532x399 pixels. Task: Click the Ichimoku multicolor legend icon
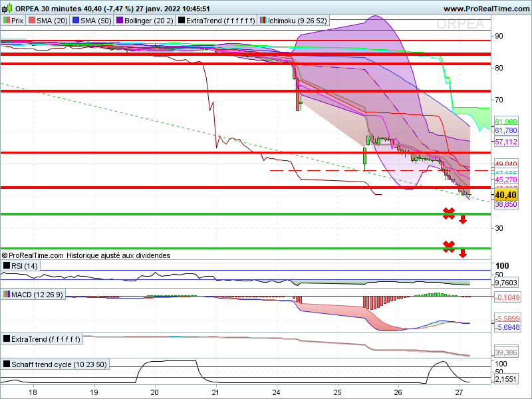[x=263, y=21]
